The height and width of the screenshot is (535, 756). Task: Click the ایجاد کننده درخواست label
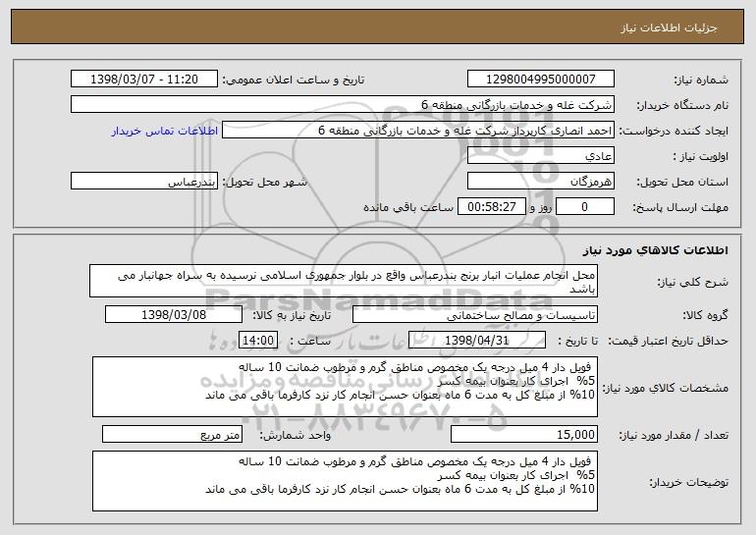(x=674, y=132)
